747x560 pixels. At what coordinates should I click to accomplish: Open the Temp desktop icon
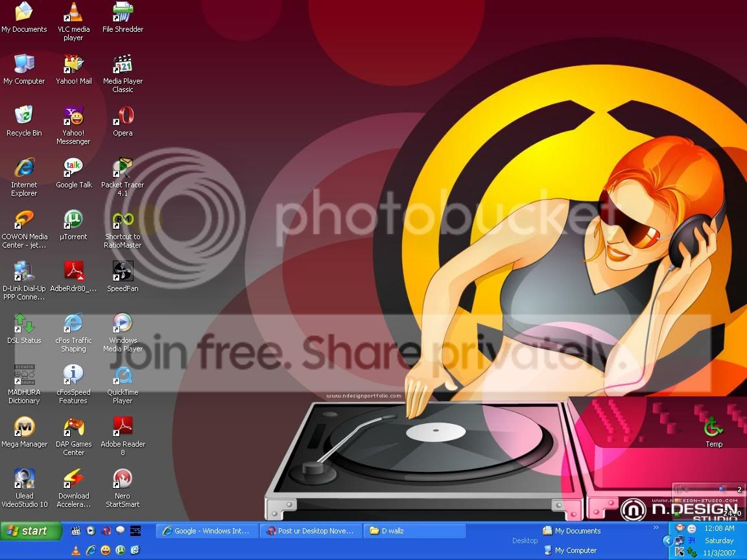click(714, 432)
